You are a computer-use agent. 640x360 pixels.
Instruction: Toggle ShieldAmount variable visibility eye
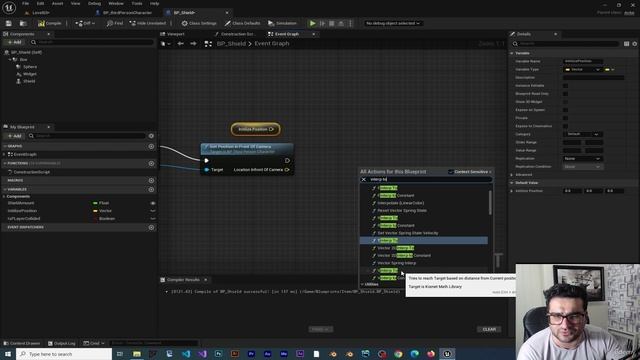[153, 203]
